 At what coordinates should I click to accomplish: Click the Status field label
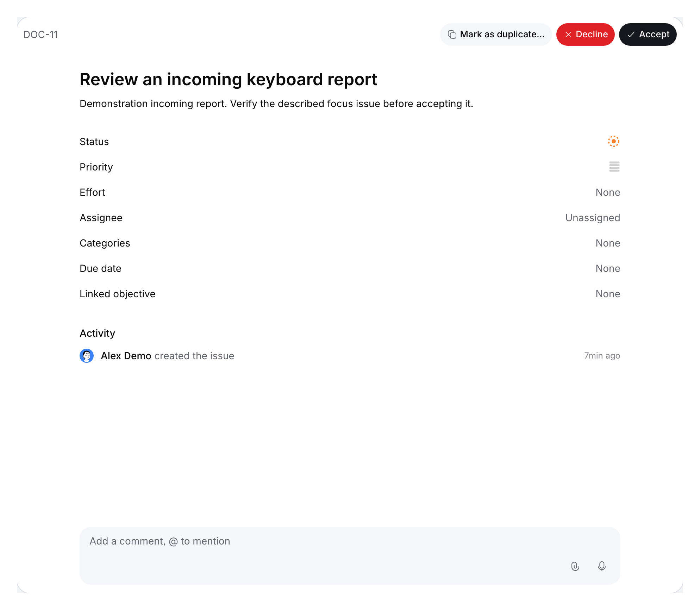point(94,142)
